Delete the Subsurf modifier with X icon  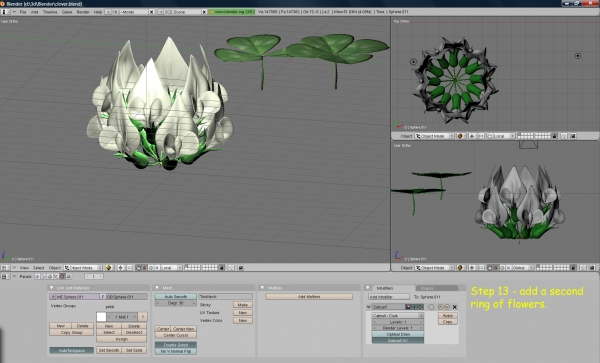click(x=455, y=307)
